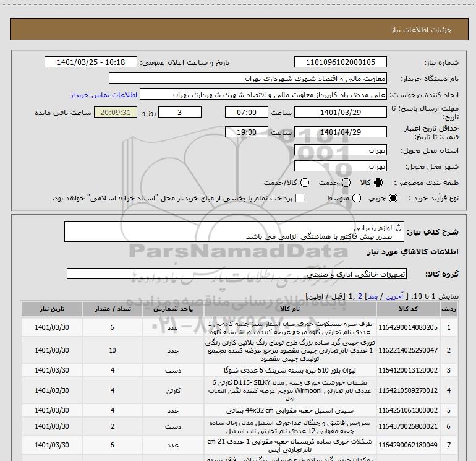Click item code 1164210589270012
The image size is (476, 461).
(x=408, y=390)
